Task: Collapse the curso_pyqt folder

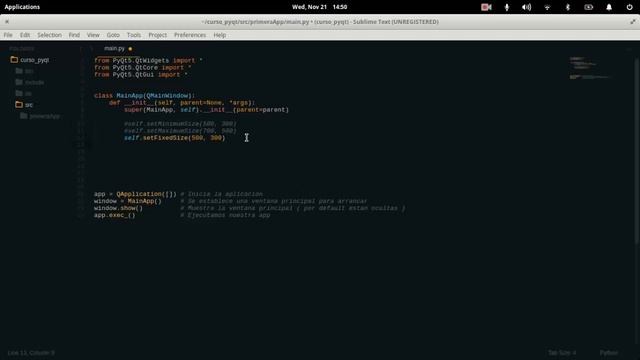Action: tap(34, 60)
